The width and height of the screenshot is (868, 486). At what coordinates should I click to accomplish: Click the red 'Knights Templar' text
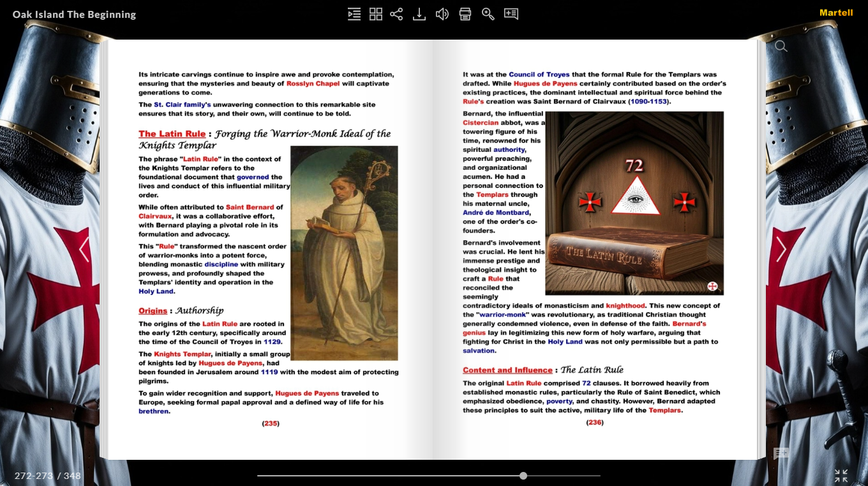pyautogui.click(x=183, y=354)
